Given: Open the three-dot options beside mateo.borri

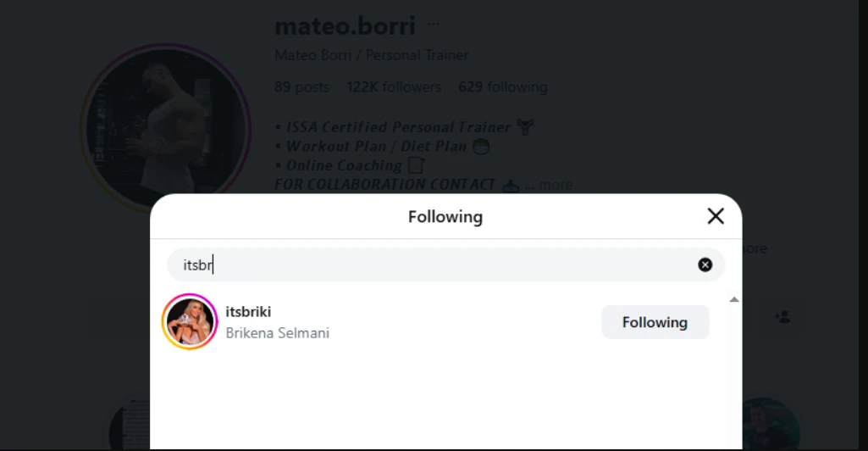Looking at the screenshot, I should [x=434, y=25].
